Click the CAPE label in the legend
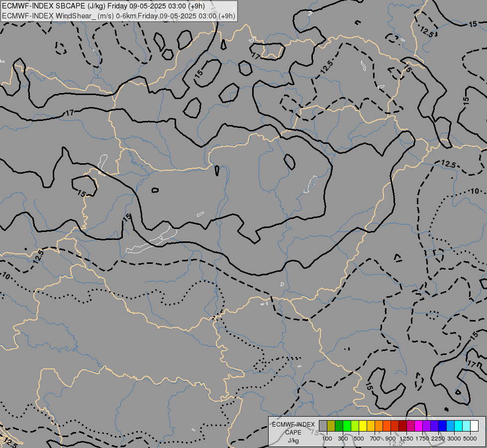The width and height of the screenshot is (487, 448). (293, 433)
